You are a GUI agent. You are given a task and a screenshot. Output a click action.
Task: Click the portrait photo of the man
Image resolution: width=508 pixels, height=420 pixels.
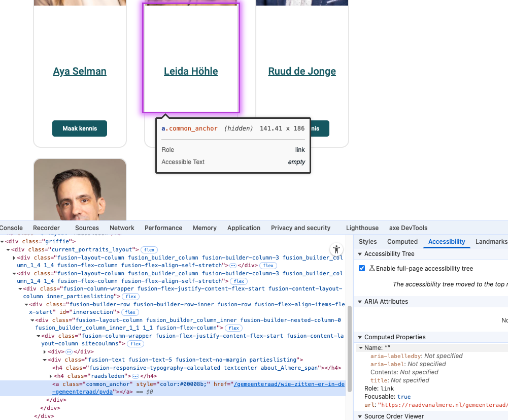(80, 193)
